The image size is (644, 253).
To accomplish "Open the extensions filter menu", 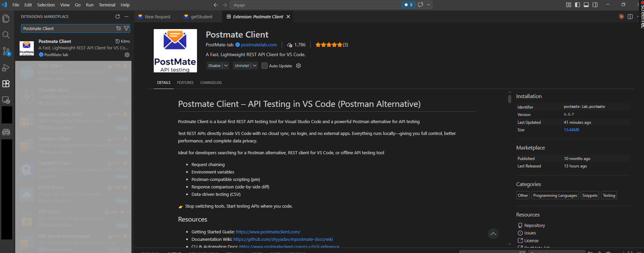I will [126, 28].
